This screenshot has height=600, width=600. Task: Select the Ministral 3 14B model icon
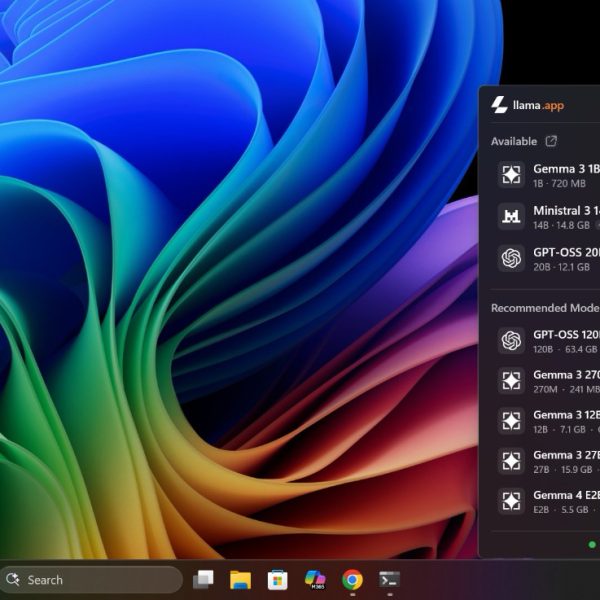[x=511, y=217]
